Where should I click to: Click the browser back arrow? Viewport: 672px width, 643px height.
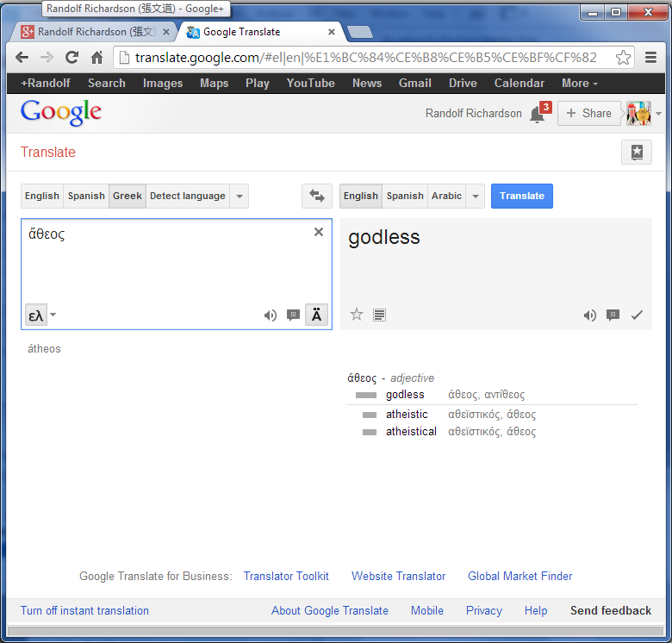(x=22, y=57)
